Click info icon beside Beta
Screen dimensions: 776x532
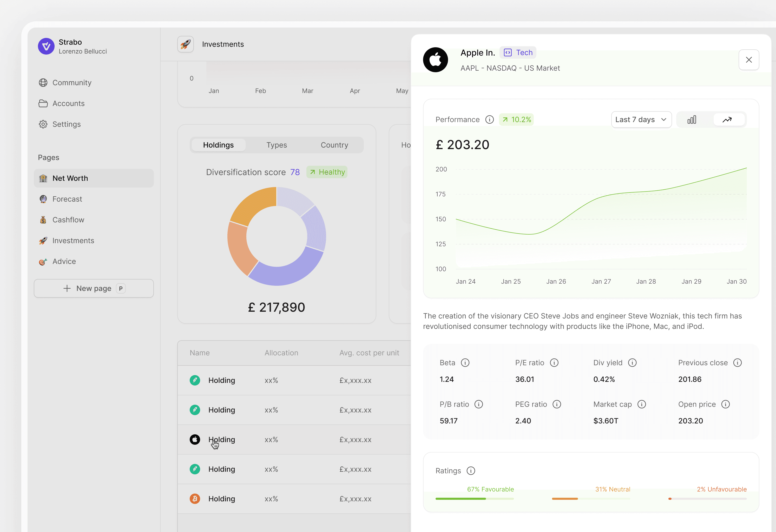click(465, 363)
